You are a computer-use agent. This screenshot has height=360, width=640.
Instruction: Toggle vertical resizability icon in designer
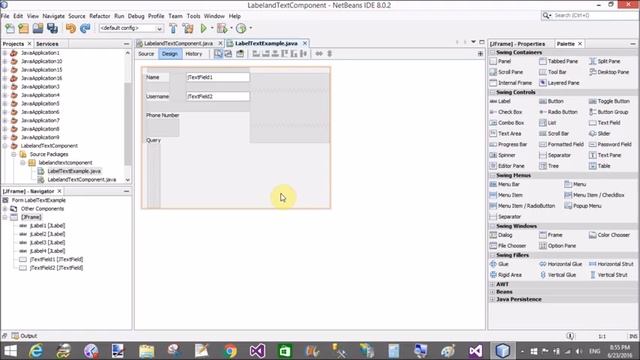coord(329,53)
